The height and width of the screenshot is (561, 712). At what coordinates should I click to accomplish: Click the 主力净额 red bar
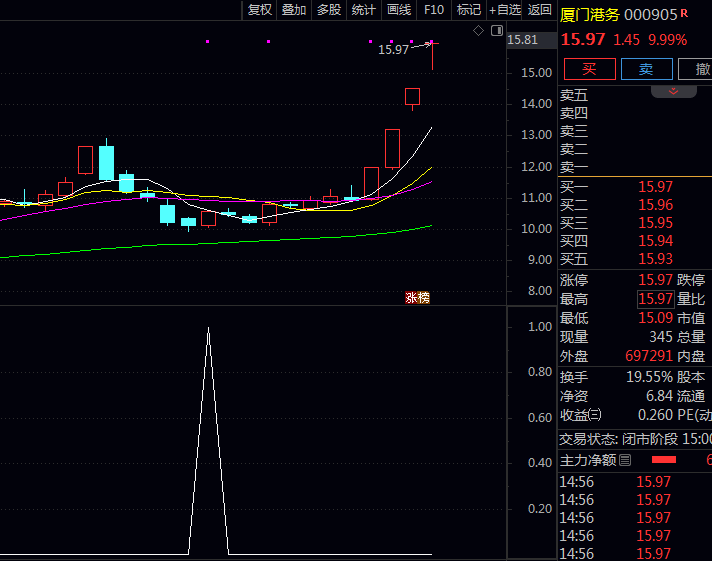(x=664, y=460)
